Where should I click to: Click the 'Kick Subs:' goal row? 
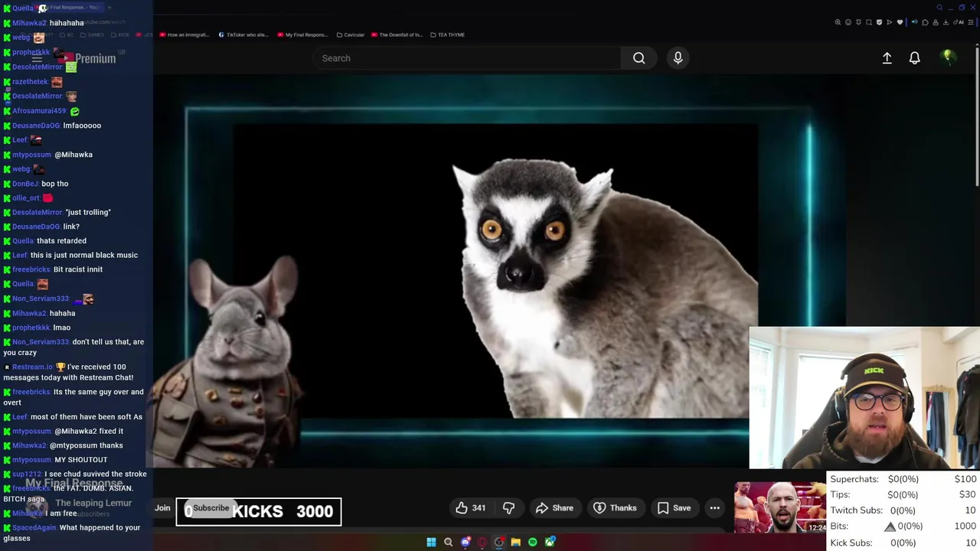[x=903, y=543]
